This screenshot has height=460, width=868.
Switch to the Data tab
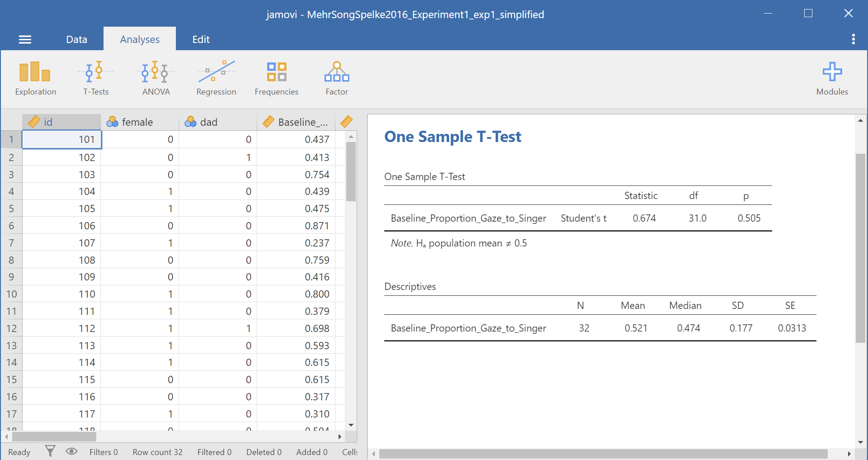pyautogui.click(x=76, y=39)
